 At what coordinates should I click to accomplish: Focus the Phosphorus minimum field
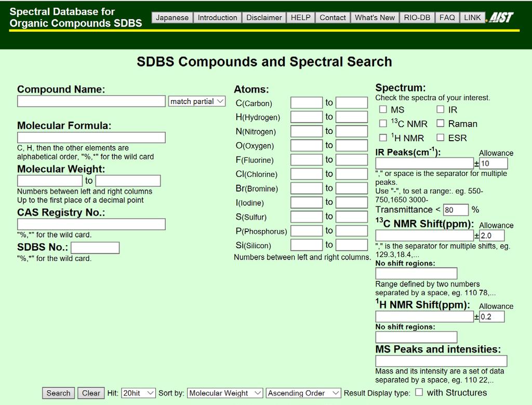(x=307, y=231)
